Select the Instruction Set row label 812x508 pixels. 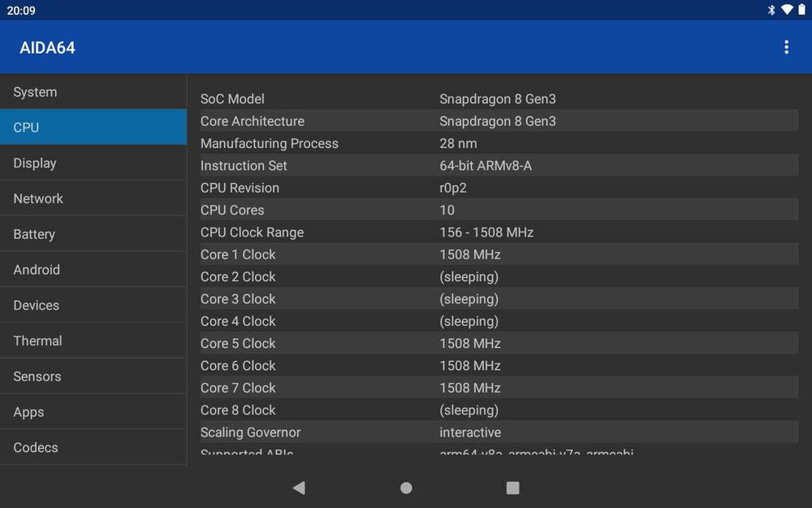pos(244,166)
